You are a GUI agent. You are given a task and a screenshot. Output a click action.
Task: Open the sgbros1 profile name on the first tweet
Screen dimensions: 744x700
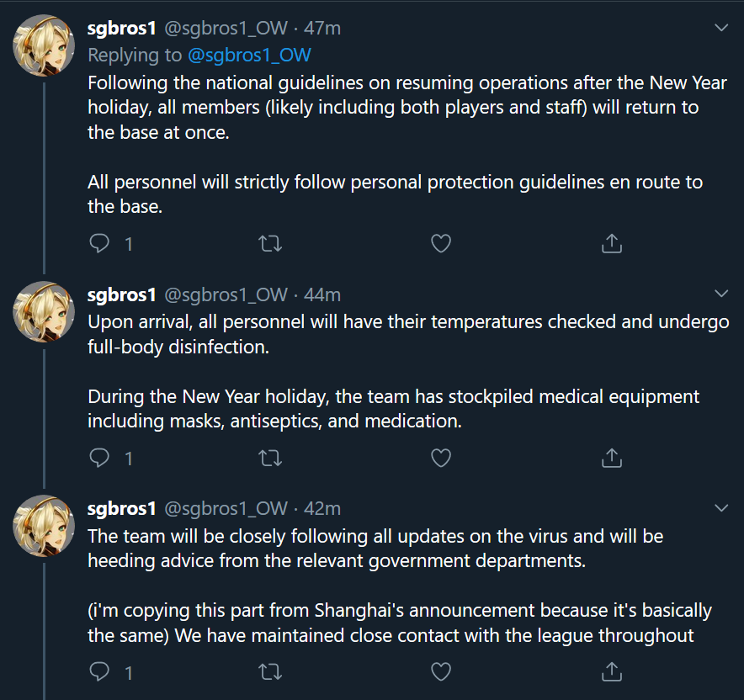(122, 28)
